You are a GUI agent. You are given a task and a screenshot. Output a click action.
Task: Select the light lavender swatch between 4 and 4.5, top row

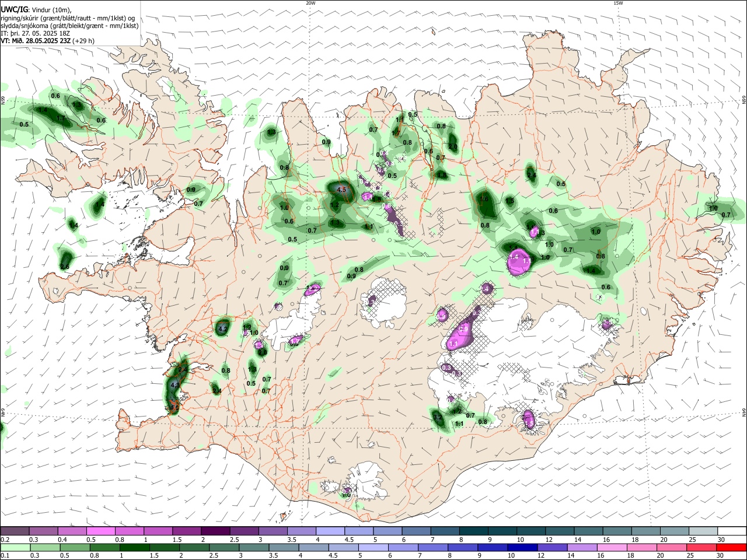(x=330, y=531)
